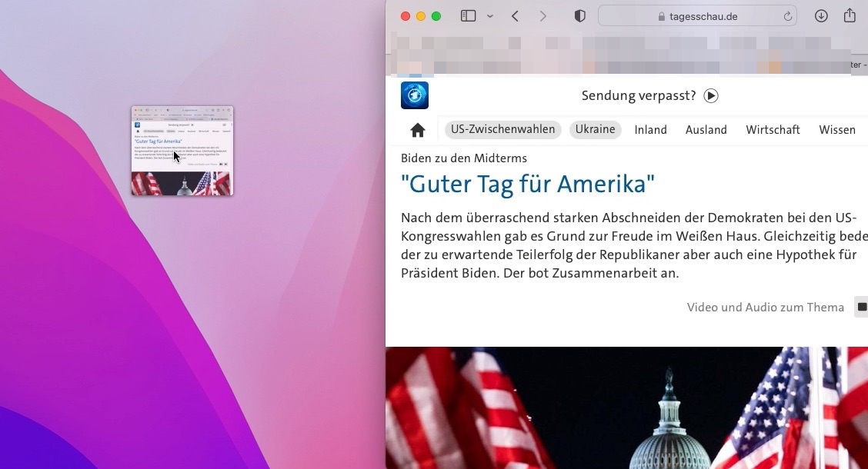868x469 pixels.
Task: Minimize Safari with the yellow button
Action: tap(421, 17)
